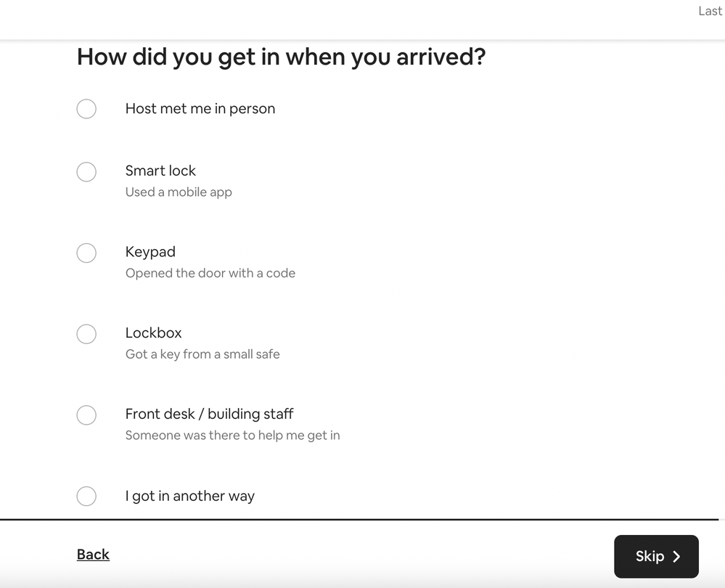Click "Got a key from a small safe" subtitle

(x=202, y=354)
